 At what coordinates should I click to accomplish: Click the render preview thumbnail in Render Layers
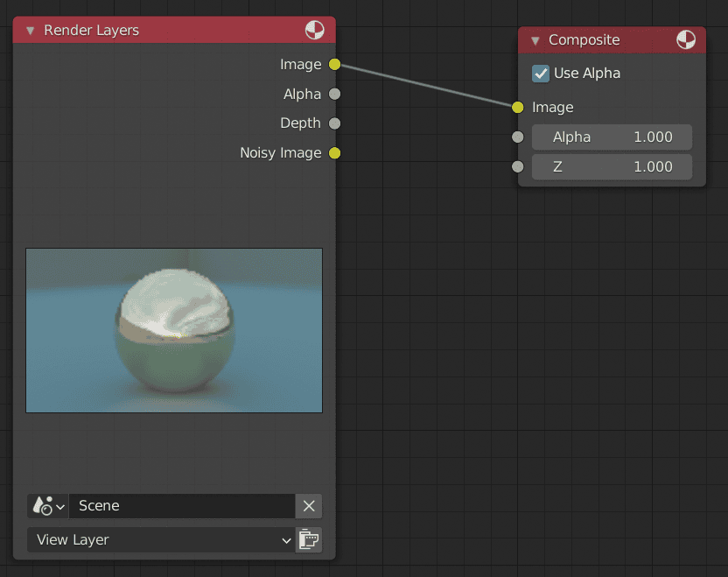174,330
